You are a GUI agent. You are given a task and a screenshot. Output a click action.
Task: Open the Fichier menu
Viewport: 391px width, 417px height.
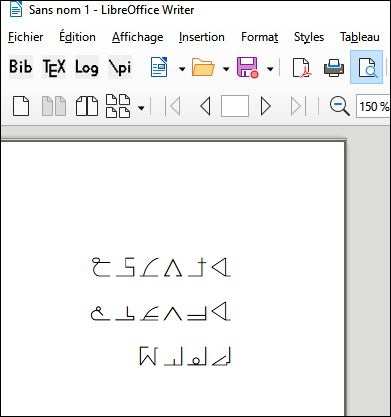click(x=26, y=37)
